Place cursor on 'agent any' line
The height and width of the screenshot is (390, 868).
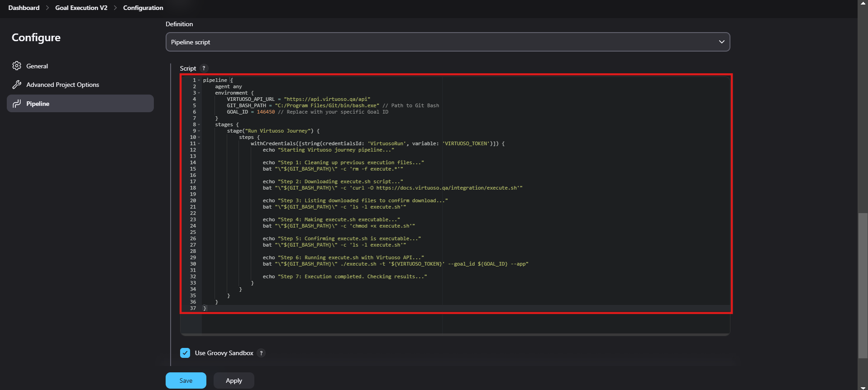229,86
